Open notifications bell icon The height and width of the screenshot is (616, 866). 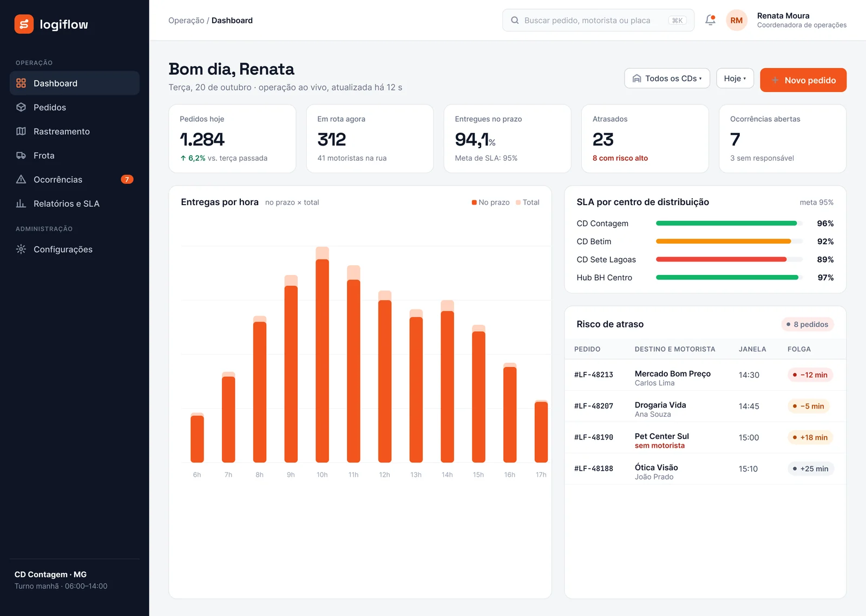[x=710, y=20]
